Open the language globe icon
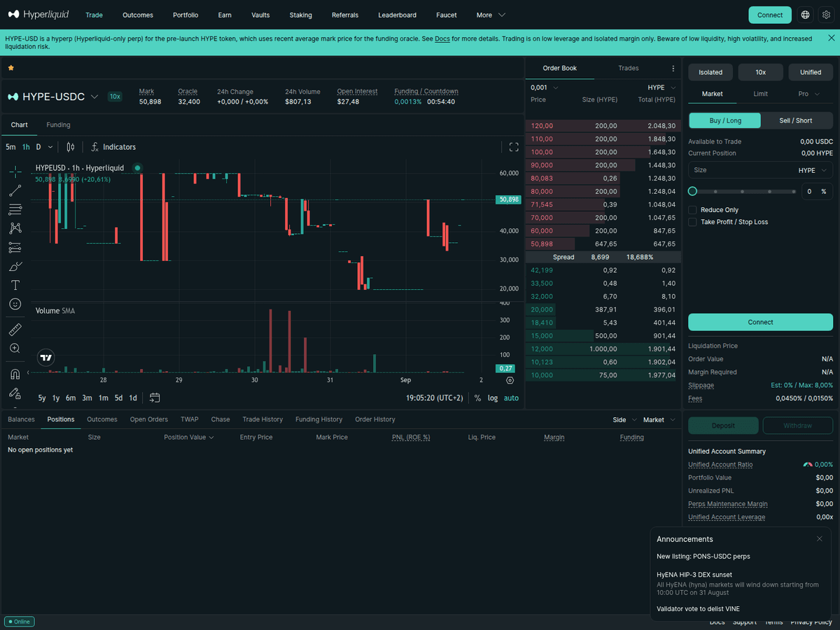Screen dimensions: 840x630 (x=806, y=15)
